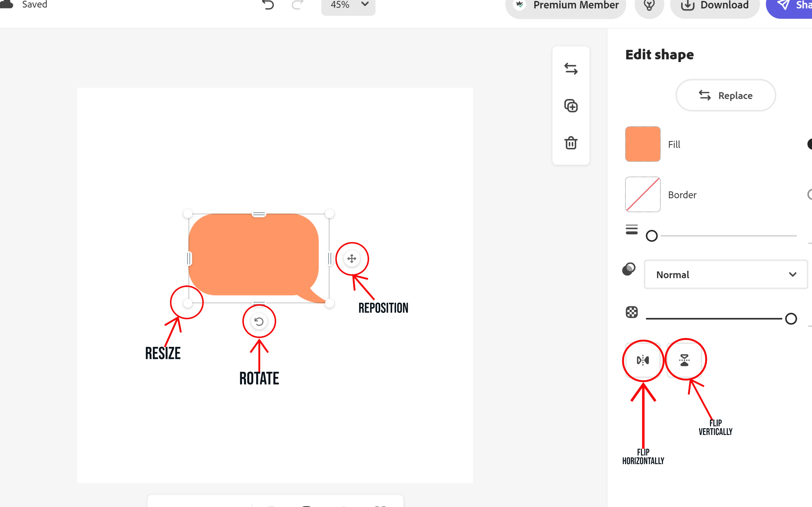
Task: Click the redo arrow icon
Action: coord(297,5)
